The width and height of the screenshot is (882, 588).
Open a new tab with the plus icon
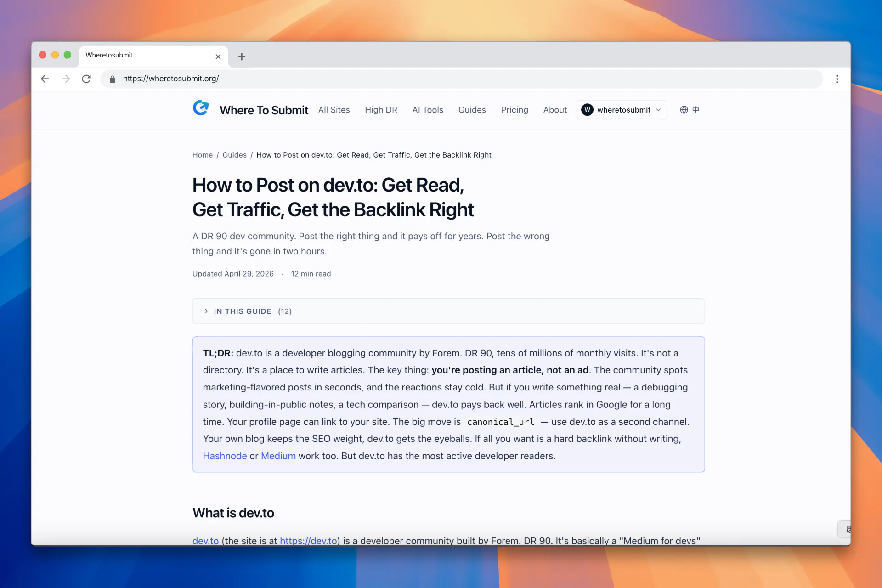pyautogui.click(x=242, y=57)
